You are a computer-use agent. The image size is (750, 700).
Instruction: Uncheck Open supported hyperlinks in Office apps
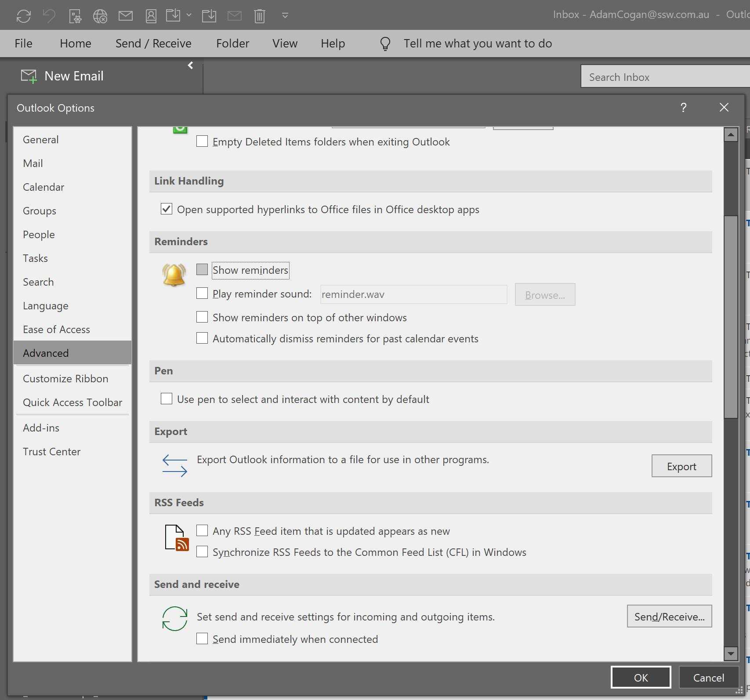167,209
